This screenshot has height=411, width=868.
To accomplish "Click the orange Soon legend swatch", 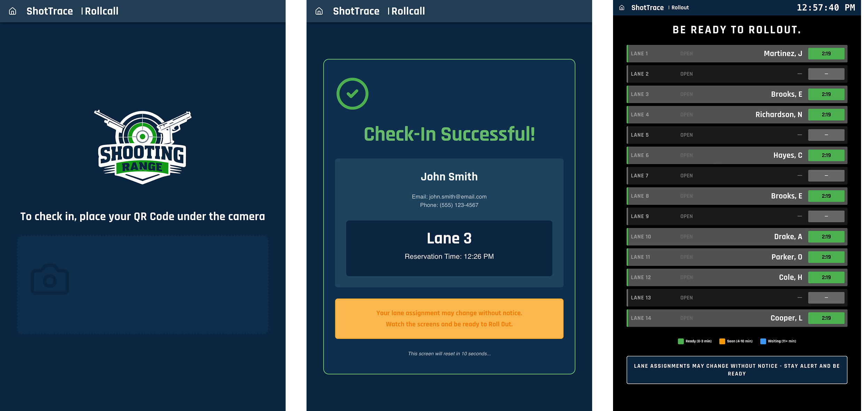I will tap(722, 341).
